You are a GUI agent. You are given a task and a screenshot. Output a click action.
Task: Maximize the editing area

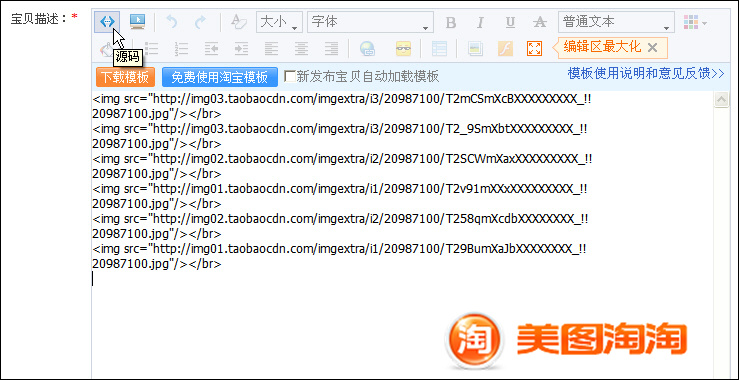(x=534, y=49)
